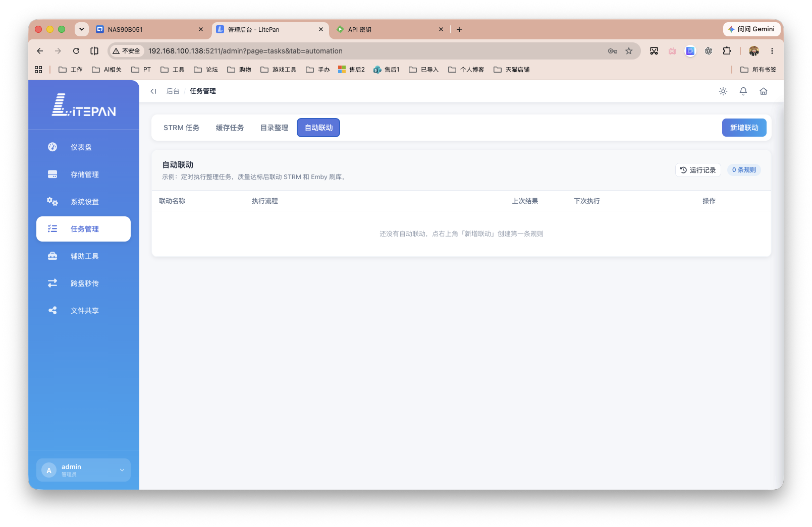Select the 自动联动 tab
This screenshot has width=812, height=527.
(x=318, y=128)
